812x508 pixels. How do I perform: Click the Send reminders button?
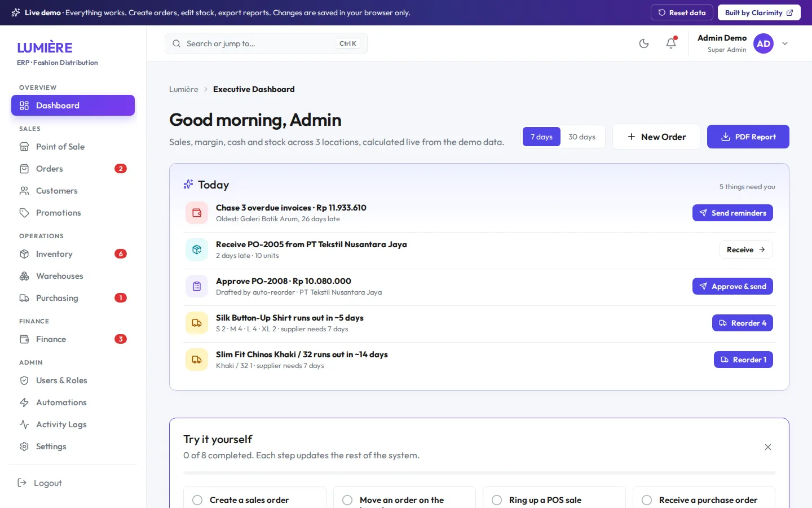(732, 213)
